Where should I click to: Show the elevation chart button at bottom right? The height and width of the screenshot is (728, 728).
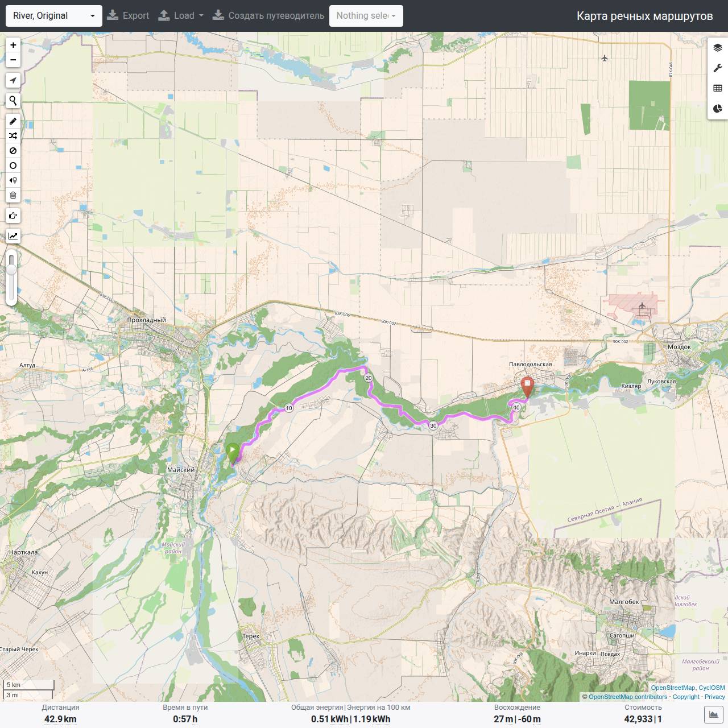pos(714,714)
